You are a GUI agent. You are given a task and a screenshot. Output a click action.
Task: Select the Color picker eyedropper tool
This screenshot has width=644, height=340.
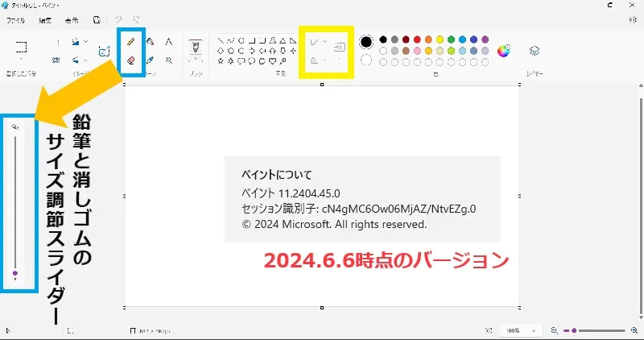[151, 60]
